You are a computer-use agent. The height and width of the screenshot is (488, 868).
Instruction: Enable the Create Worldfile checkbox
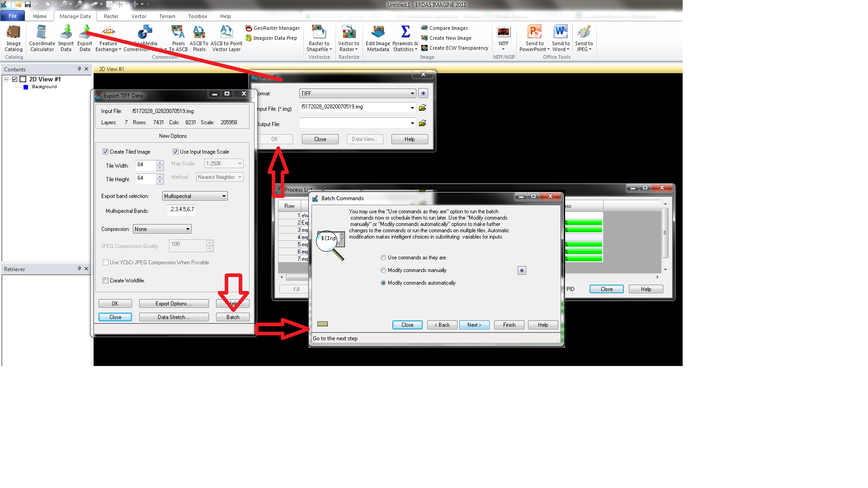pos(105,280)
